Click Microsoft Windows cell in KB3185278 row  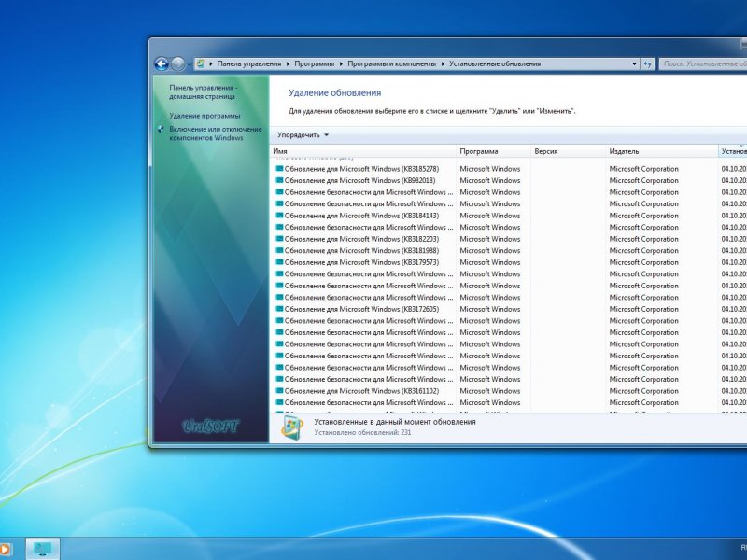click(489, 169)
